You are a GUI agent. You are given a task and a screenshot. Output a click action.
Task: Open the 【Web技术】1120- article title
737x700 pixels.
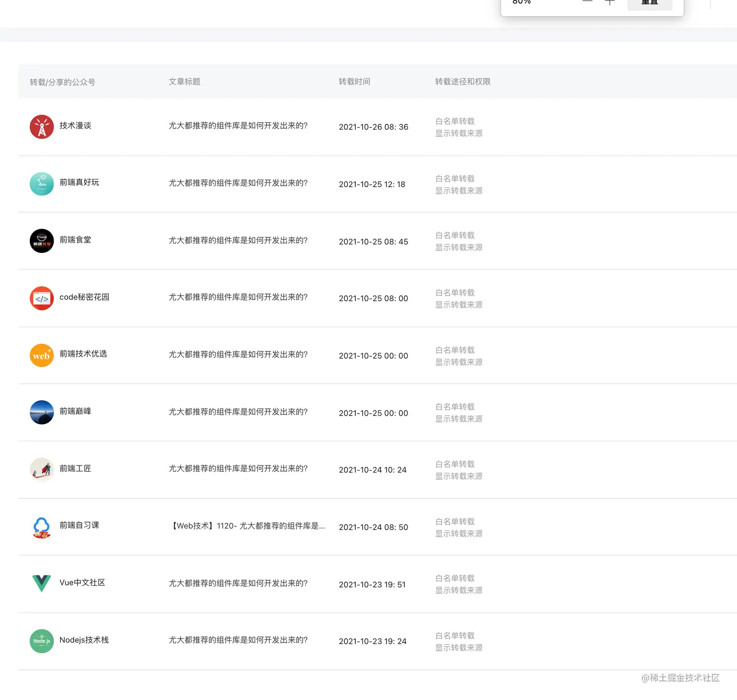(x=247, y=526)
